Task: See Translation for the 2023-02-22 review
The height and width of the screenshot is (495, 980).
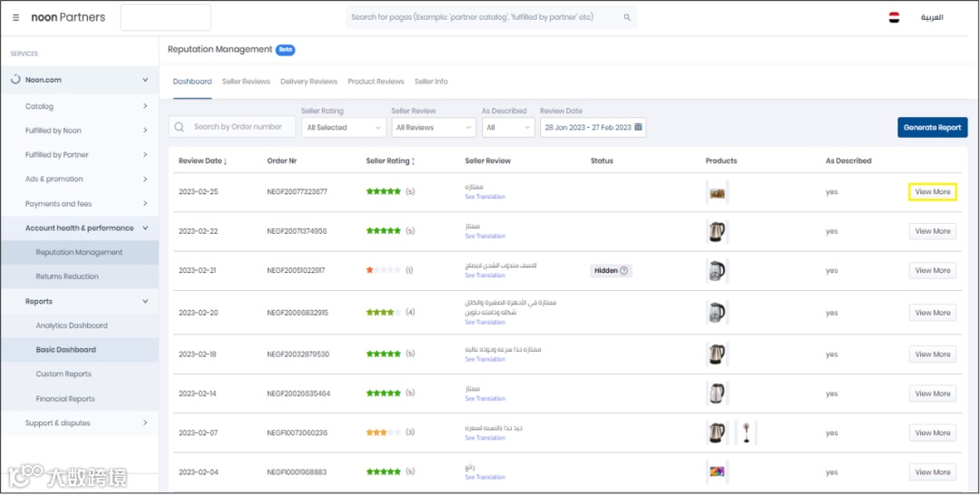Action: (485, 236)
